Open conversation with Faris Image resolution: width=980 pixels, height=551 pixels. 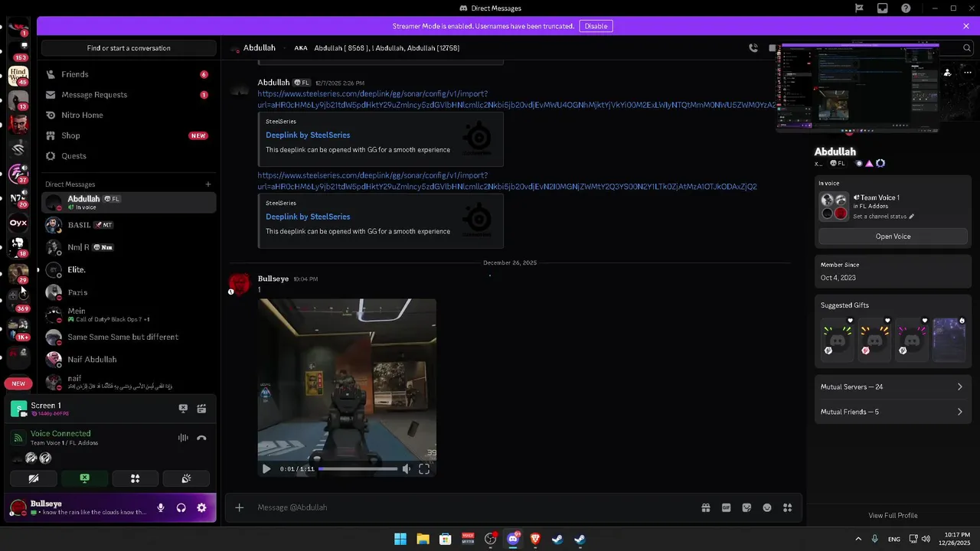tap(129, 292)
